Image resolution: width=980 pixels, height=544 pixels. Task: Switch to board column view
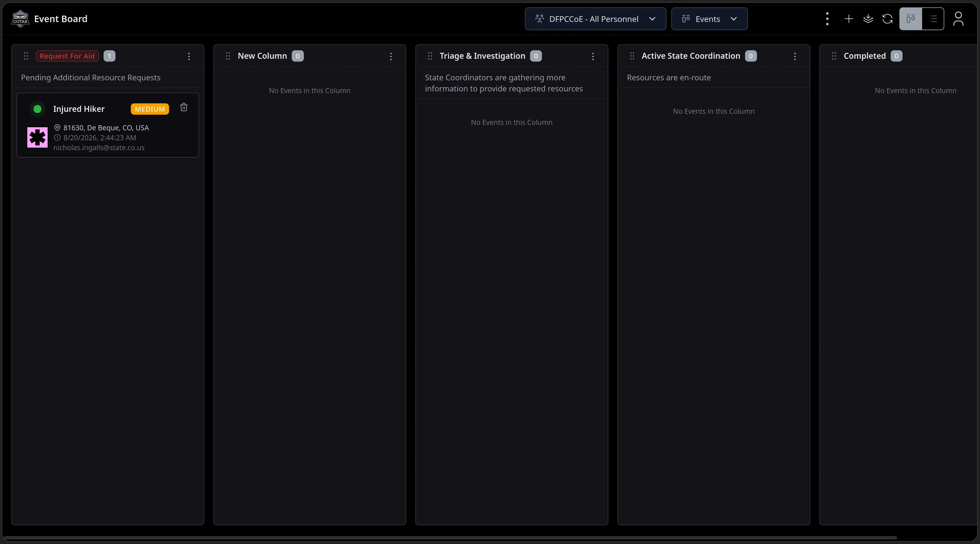tap(910, 19)
